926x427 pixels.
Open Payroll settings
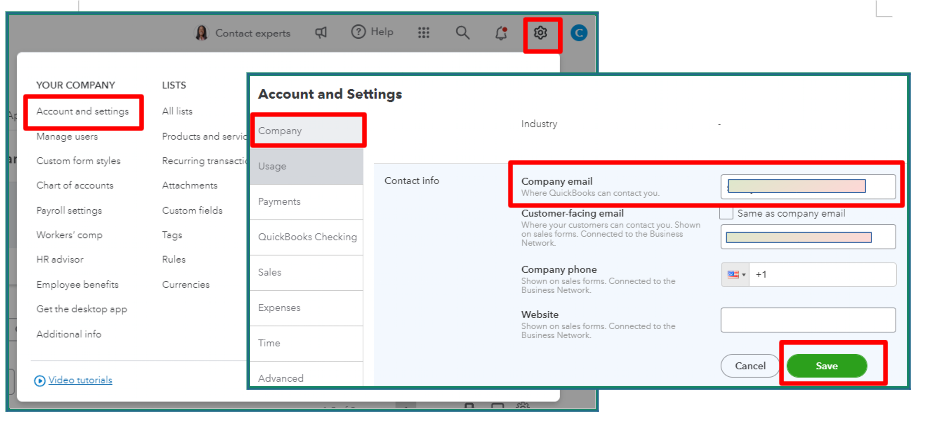(x=69, y=210)
